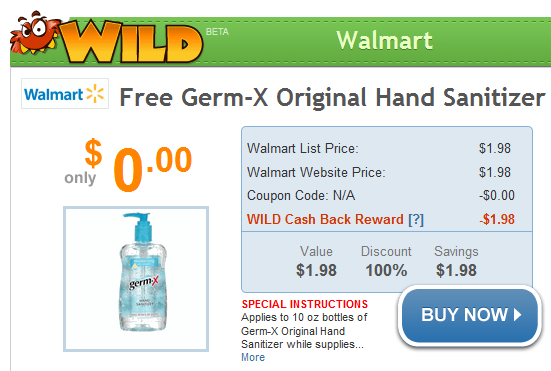Viewport: 551px width, 371px height.
Task: Click the Value $1.98 figure
Action: pos(316,270)
